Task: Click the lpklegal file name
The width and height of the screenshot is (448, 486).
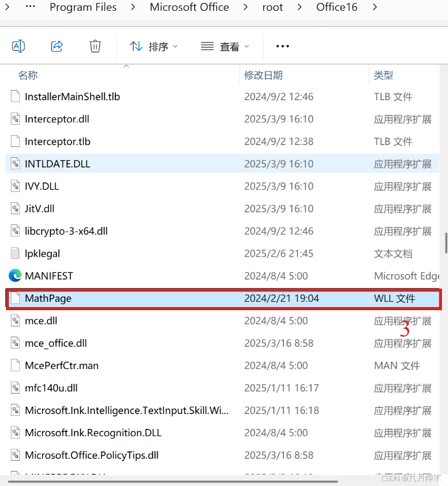Action: point(42,254)
